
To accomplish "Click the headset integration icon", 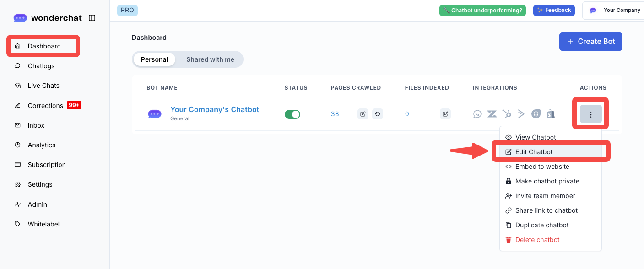I will pos(536,114).
